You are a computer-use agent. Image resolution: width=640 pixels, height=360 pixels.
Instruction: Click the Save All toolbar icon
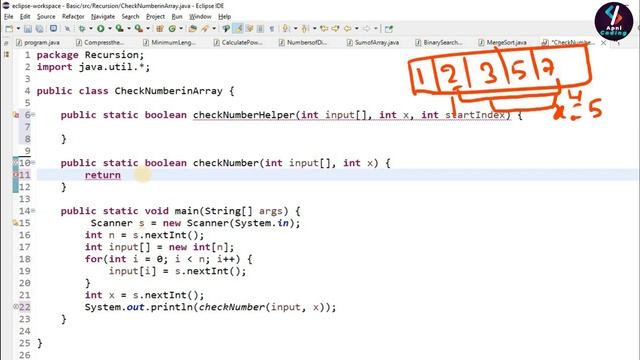click(40, 29)
